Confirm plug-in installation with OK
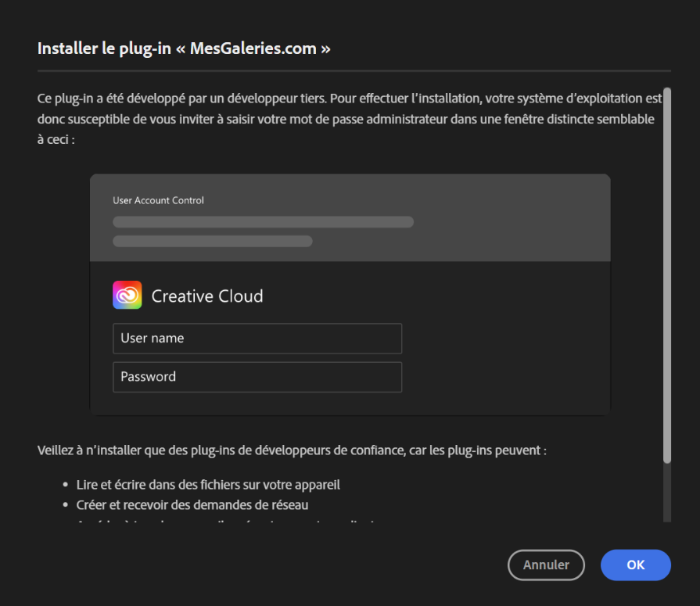This screenshot has width=700, height=606. [x=635, y=565]
